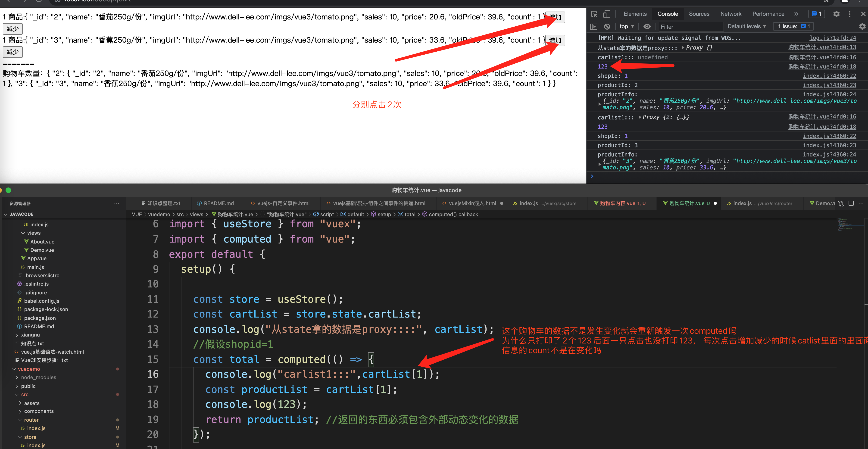Open the DevTools three-dot customize menu
The image size is (868, 449).
point(849,14)
